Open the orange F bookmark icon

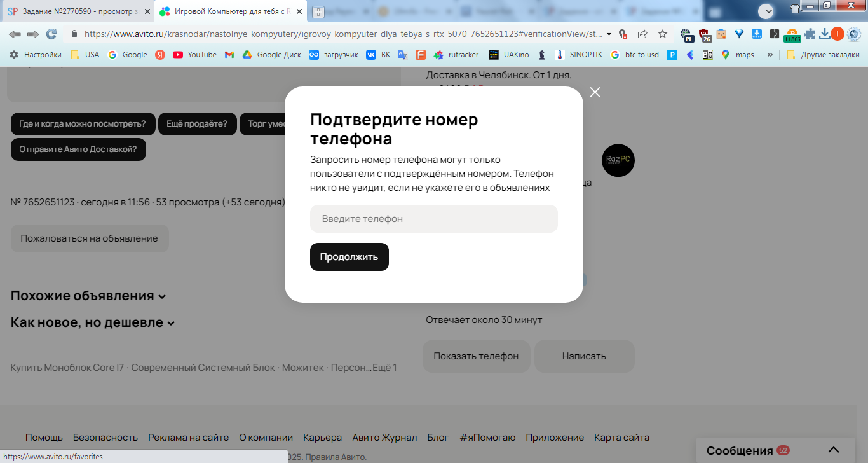420,55
